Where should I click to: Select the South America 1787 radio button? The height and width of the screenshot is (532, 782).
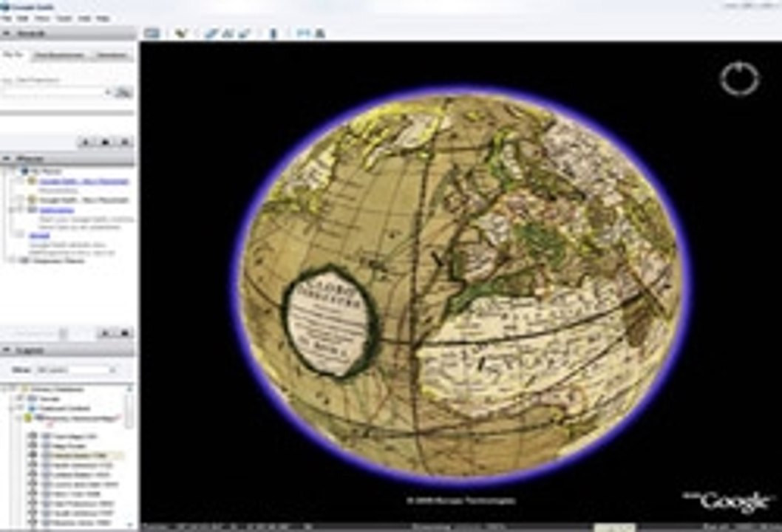[33, 513]
